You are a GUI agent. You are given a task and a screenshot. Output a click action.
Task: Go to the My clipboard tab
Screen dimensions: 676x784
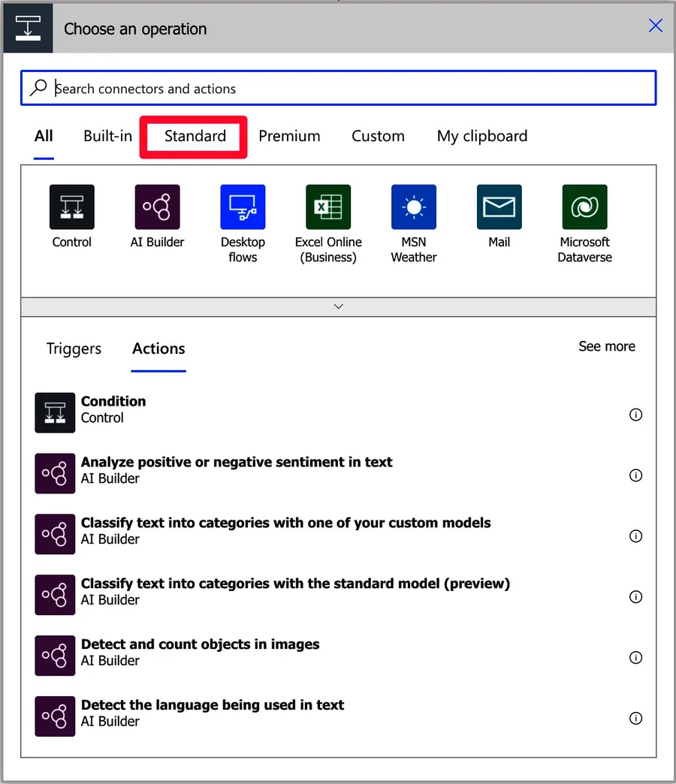click(482, 136)
